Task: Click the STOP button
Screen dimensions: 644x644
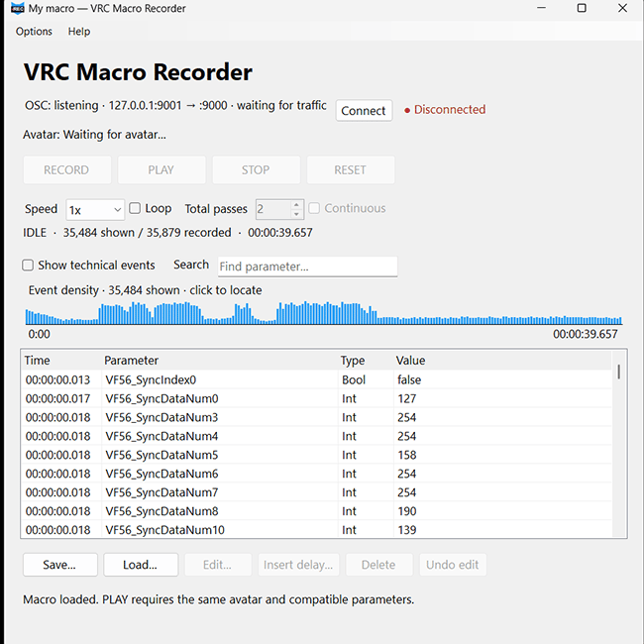Action: pyautogui.click(x=256, y=169)
